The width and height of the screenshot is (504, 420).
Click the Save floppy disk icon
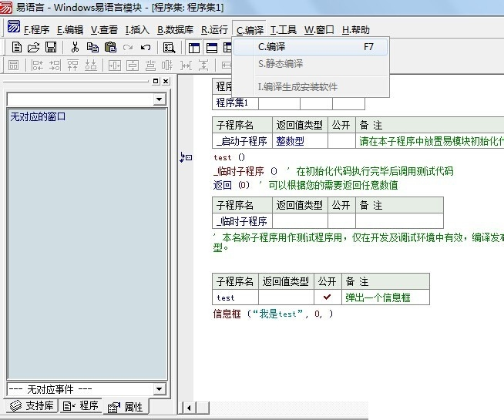[50, 48]
